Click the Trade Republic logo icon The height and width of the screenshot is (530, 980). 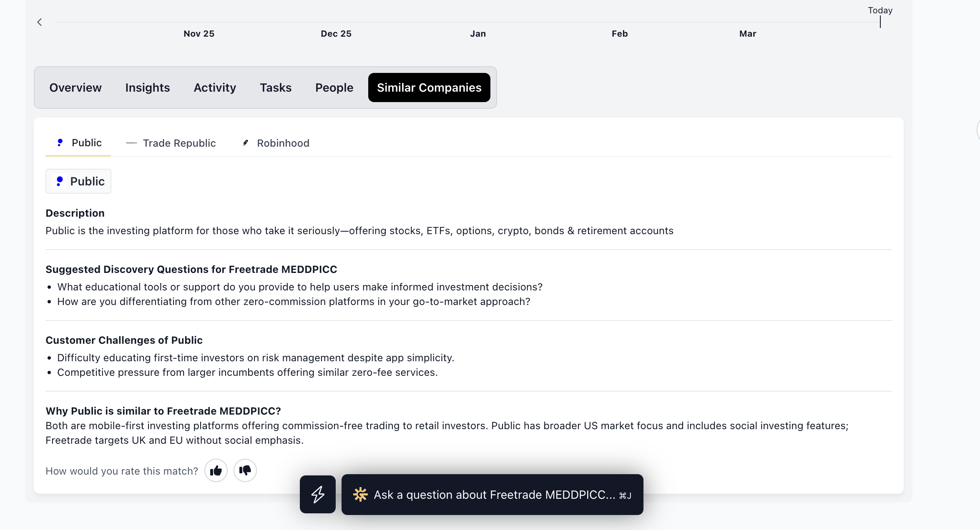pos(131,143)
